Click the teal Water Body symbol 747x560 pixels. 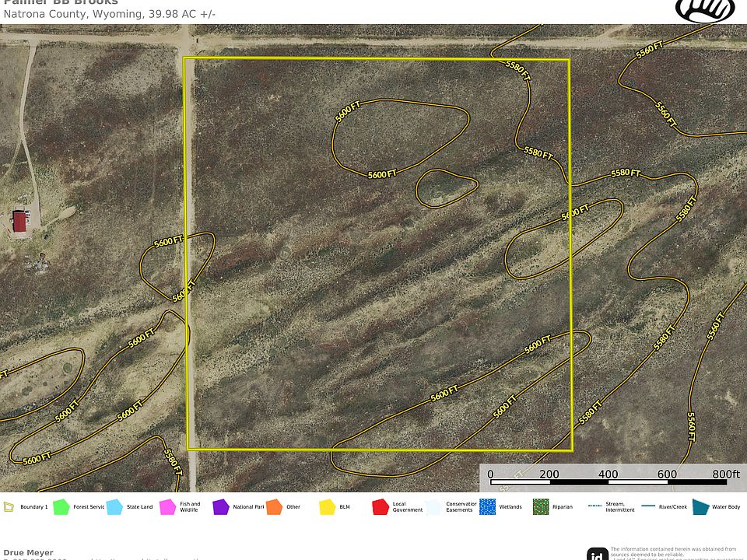pos(700,506)
